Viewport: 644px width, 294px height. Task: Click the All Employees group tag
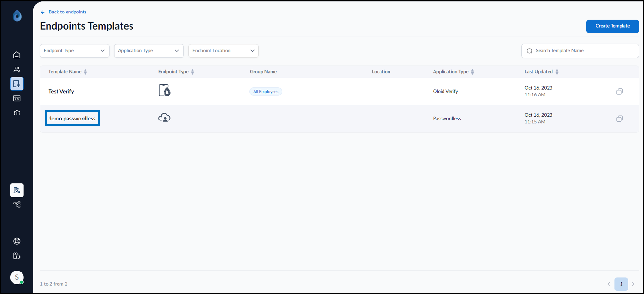click(x=266, y=92)
